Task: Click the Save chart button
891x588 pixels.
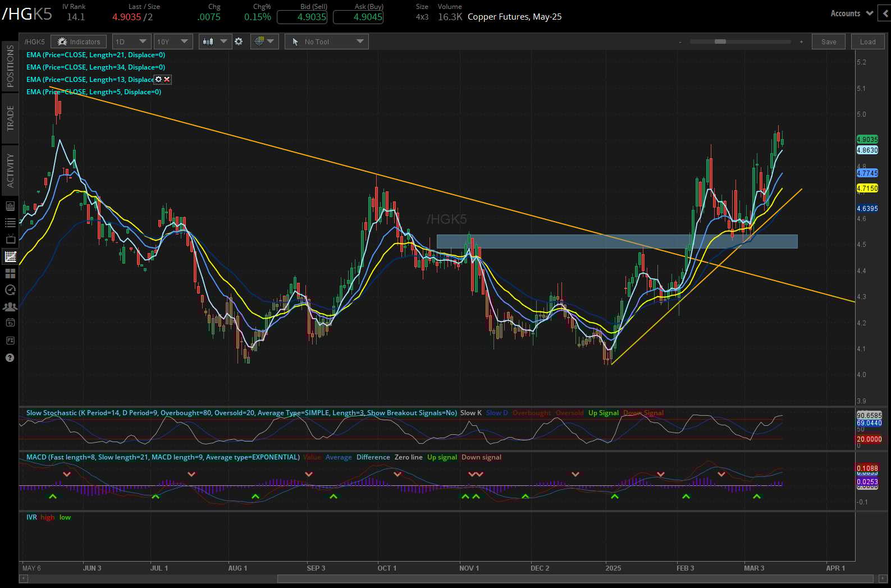Action: tap(828, 42)
